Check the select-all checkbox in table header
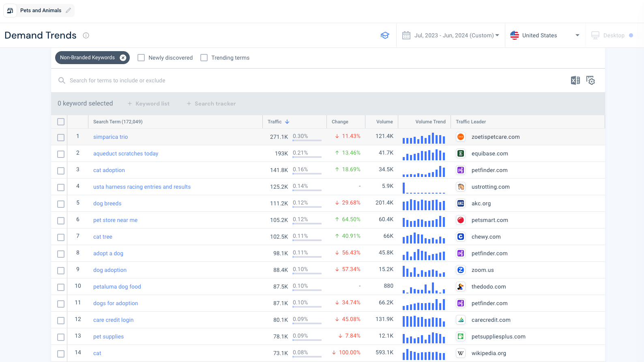 (x=61, y=122)
